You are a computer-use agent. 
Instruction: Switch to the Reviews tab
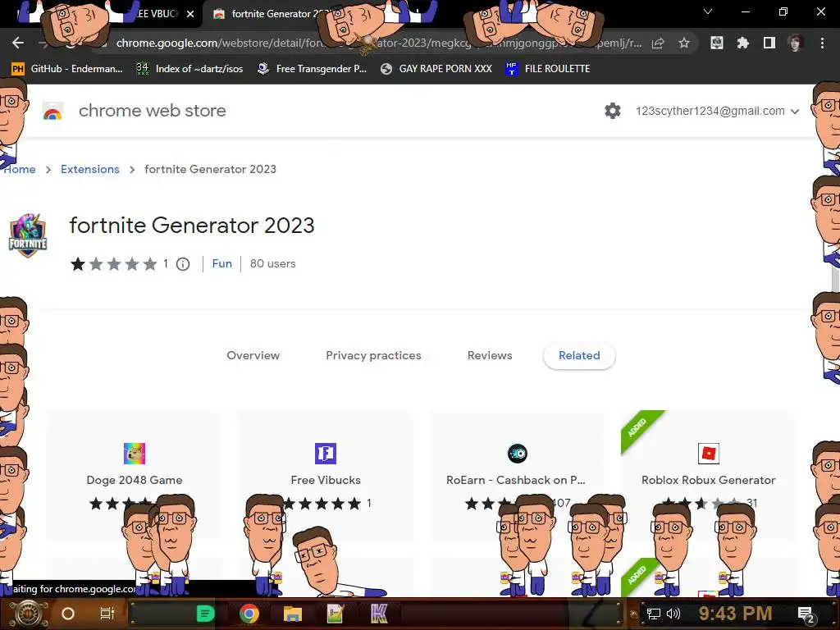tap(490, 356)
